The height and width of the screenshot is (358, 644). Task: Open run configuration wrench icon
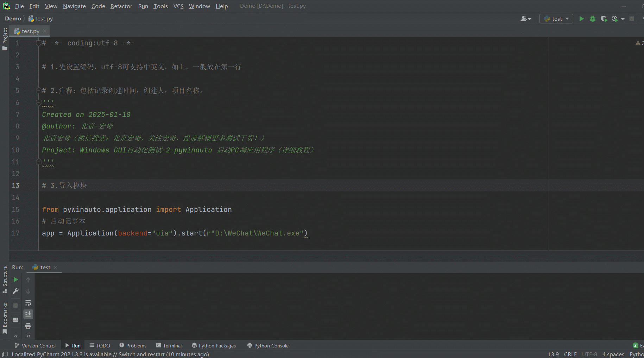pos(15,291)
